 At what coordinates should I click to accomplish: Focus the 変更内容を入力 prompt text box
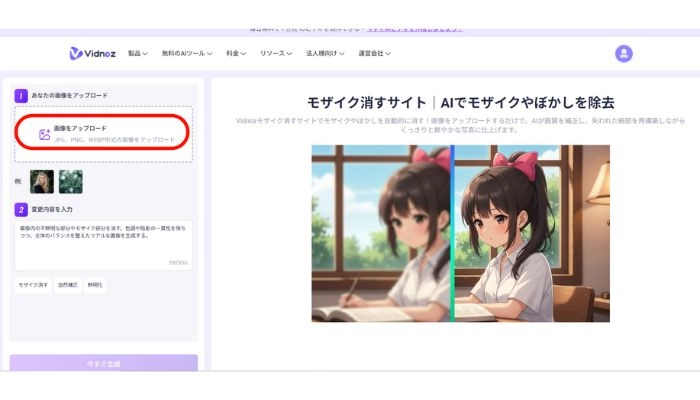tap(104, 245)
